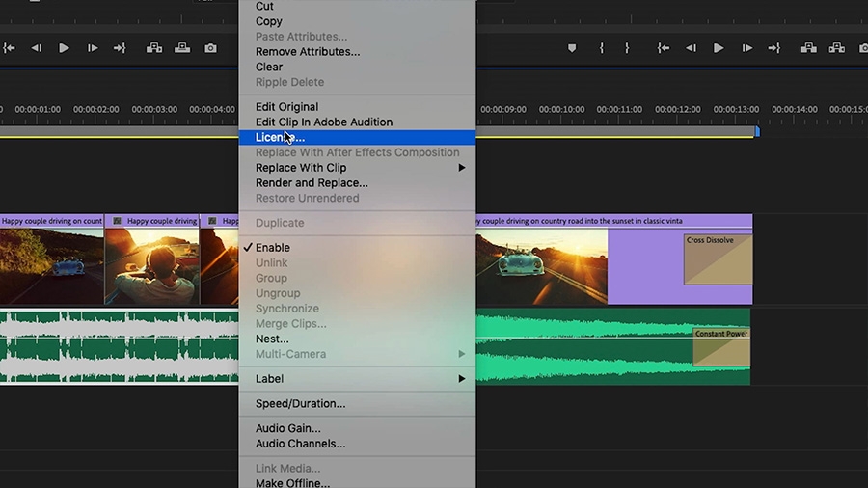Click the Mark Out brace icon
This screenshot has width=868, height=488.
[x=627, y=48]
